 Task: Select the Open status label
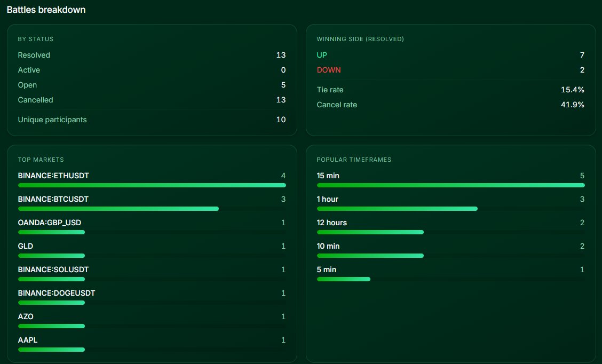pos(27,85)
